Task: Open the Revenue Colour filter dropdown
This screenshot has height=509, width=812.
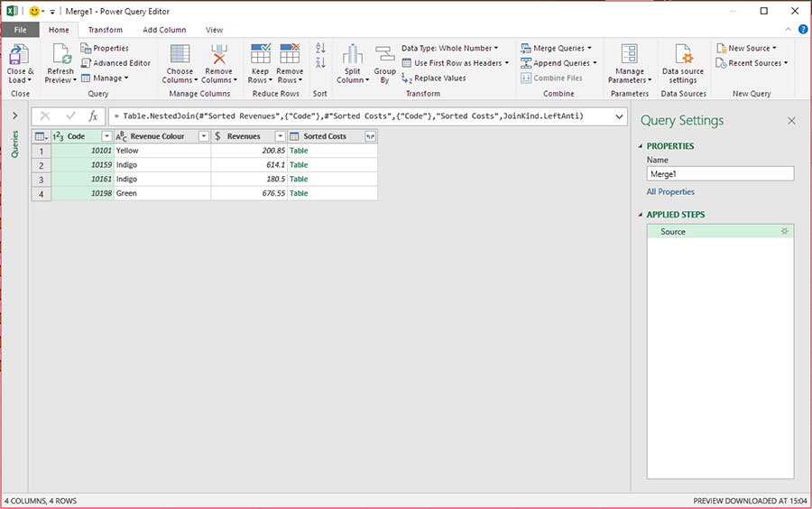Action: tap(204, 136)
